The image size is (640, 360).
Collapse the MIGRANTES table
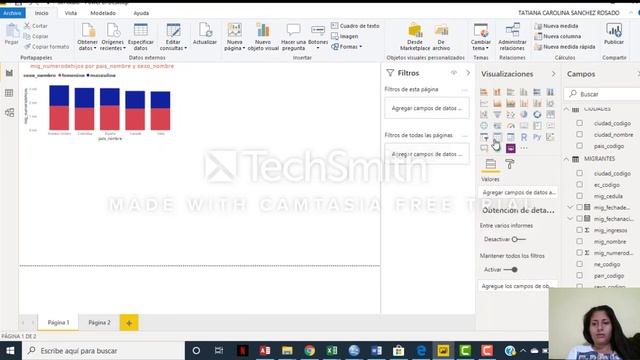coord(566,159)
